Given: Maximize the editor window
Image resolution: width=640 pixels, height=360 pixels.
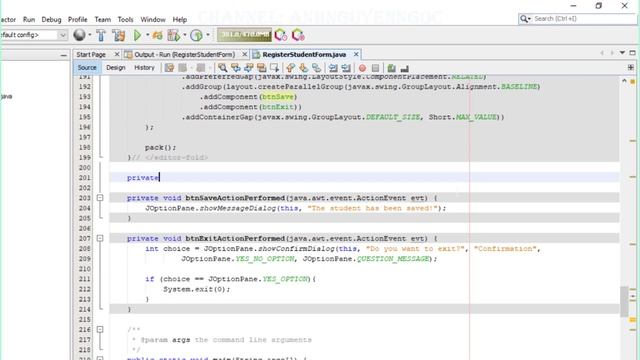Looking at the screenshot, I should pos(632,53).
